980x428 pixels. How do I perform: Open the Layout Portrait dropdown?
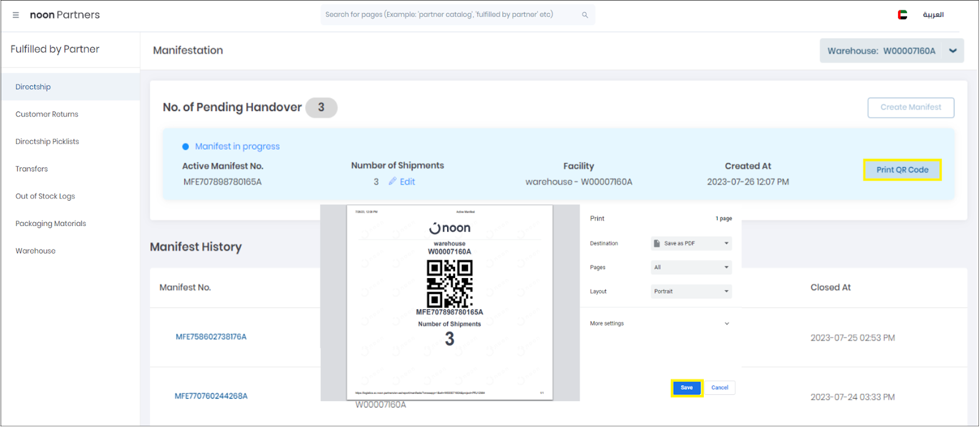(691, 291)
